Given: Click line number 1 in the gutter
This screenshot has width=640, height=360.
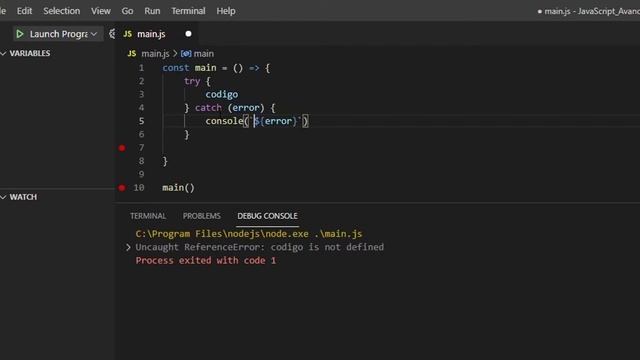Looking at the screenshot, I should pyautogui.click(x=141, y=68).
